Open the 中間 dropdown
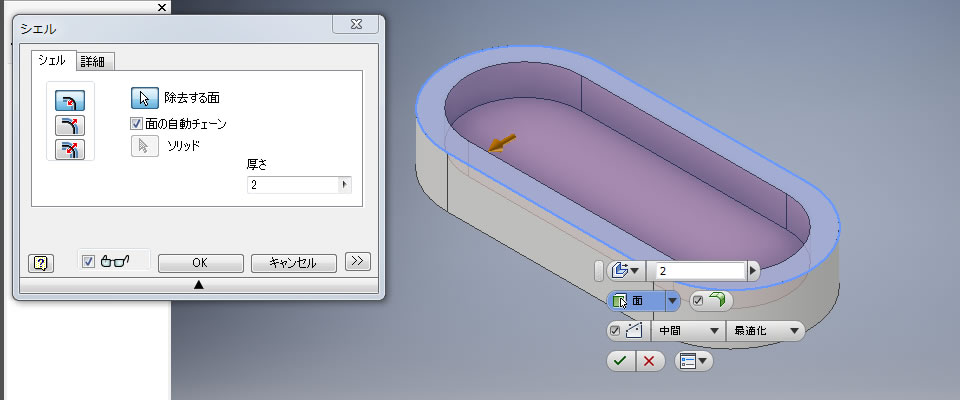Screen dimensions: 960x400 coord(687,331)
